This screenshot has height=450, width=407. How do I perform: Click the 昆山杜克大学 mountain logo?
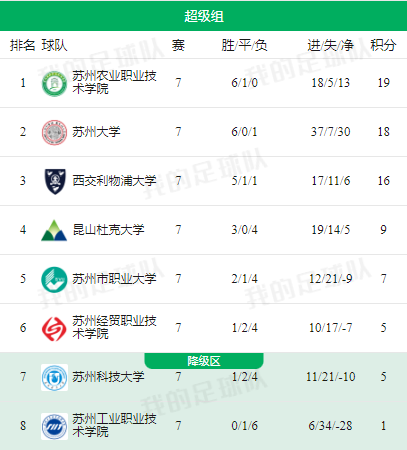coord(54,230)
